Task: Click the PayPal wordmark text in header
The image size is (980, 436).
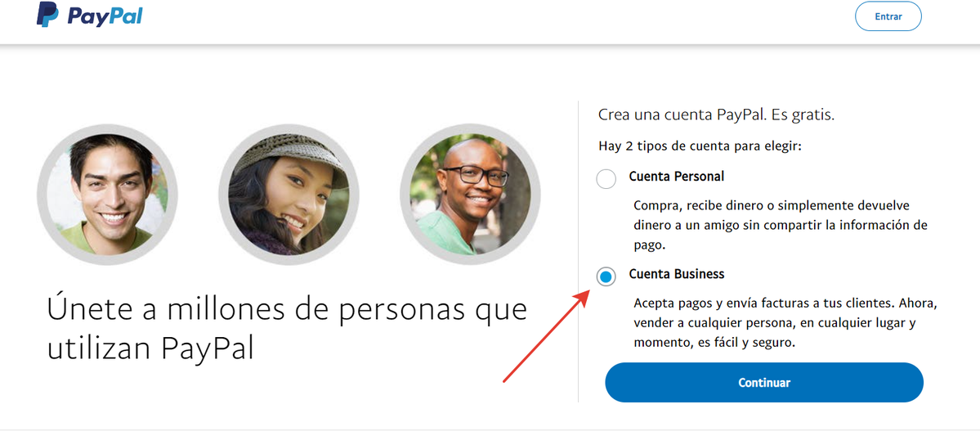Action: click(x=104, y=16)
